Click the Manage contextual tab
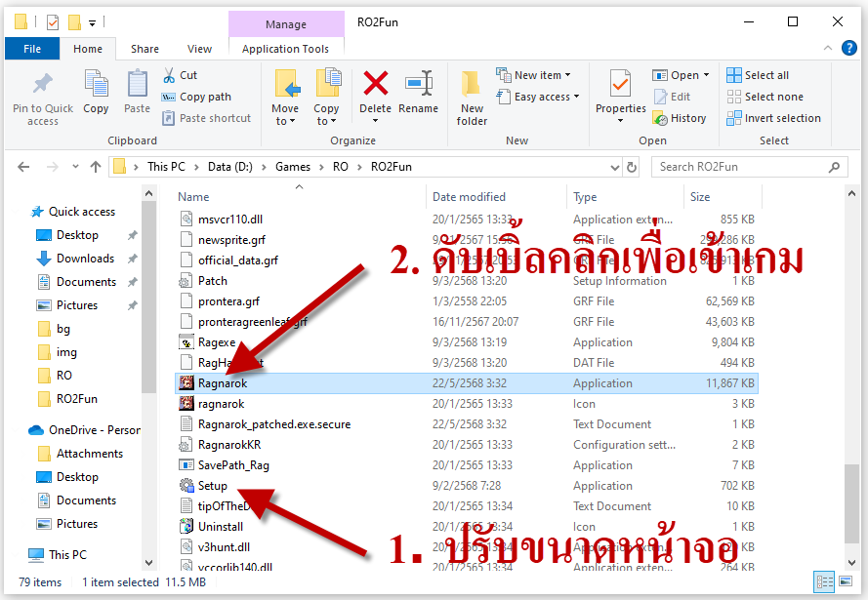Image resolution: width=868 pixels, height=600 pixels. click(286, 24)
